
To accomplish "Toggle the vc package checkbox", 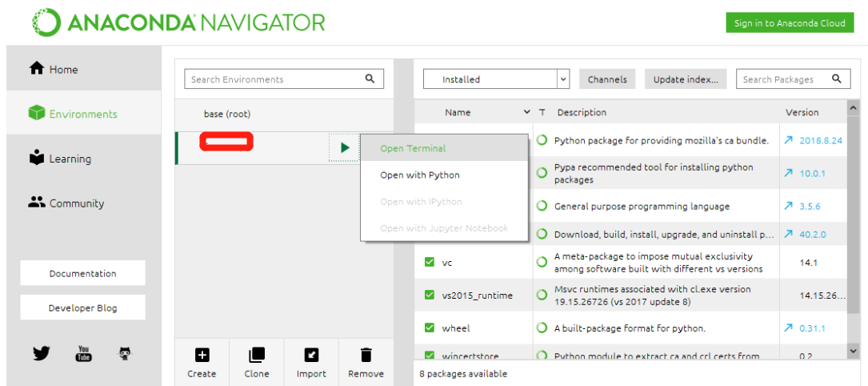I will click(429, 262).
